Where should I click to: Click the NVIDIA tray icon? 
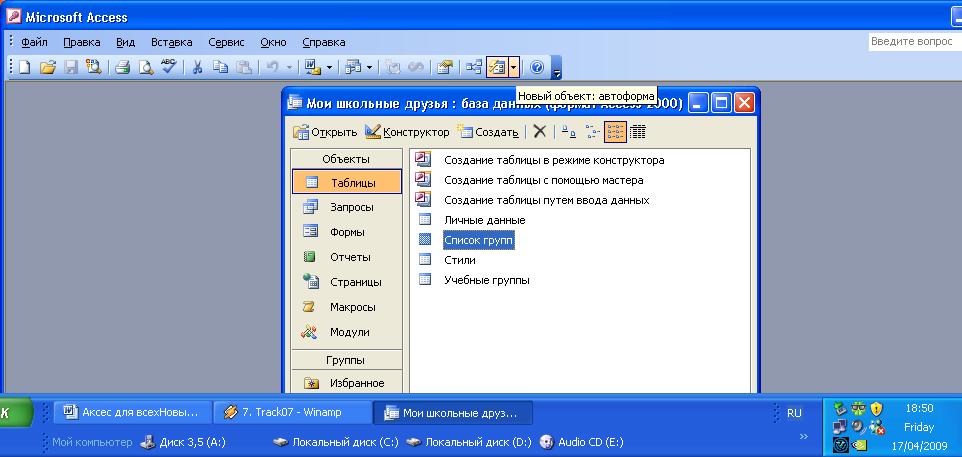click(x=858, y=444)
